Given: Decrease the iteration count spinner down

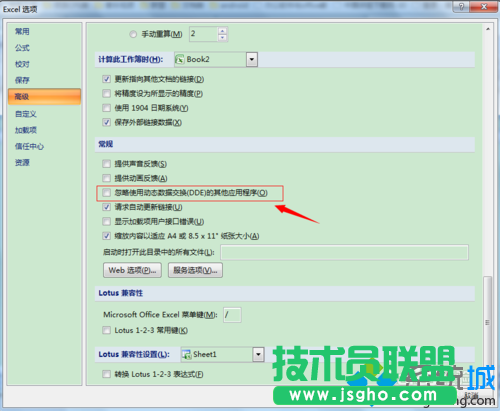Looking at the screenshot, I should click(x=222, y=38).
